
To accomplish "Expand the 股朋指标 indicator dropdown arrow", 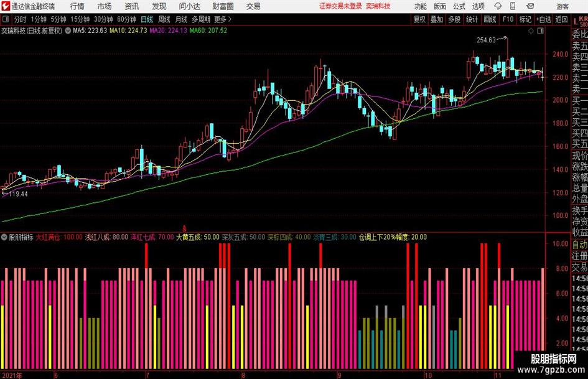I will coord(4,237).
